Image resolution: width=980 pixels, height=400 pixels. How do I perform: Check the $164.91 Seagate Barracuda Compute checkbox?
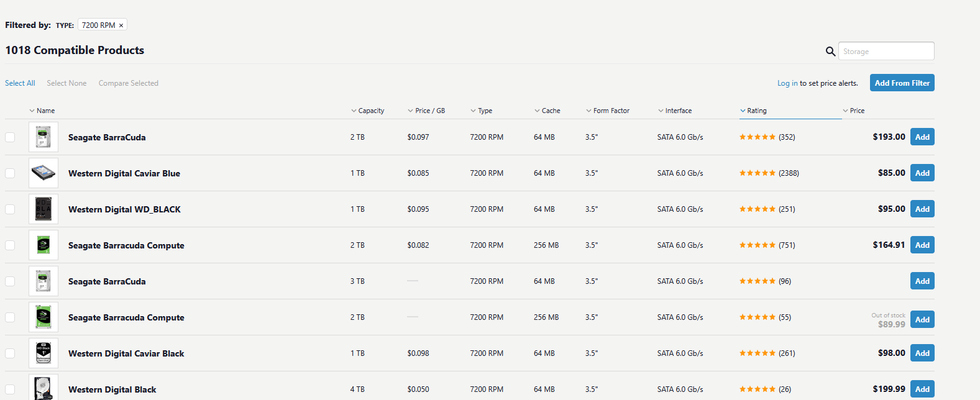tap(10, 245)
